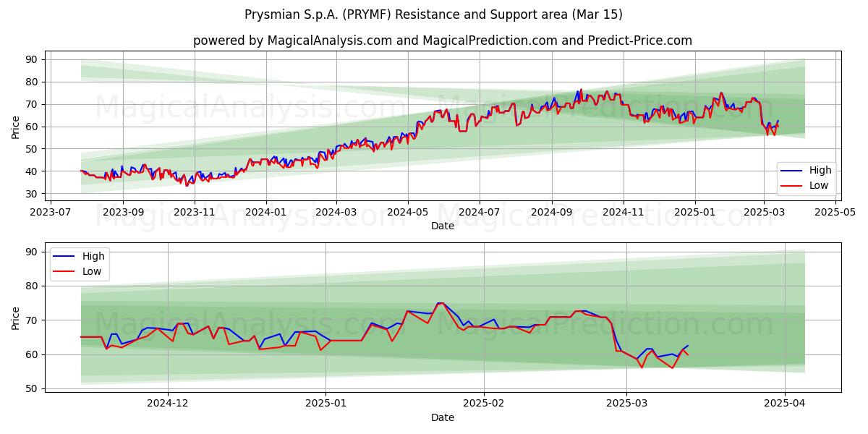The height and width of the screenshot is (434, 868).
Task: Click the top chart x-axis label '2024-07'
Action: [x=479, y=213]
